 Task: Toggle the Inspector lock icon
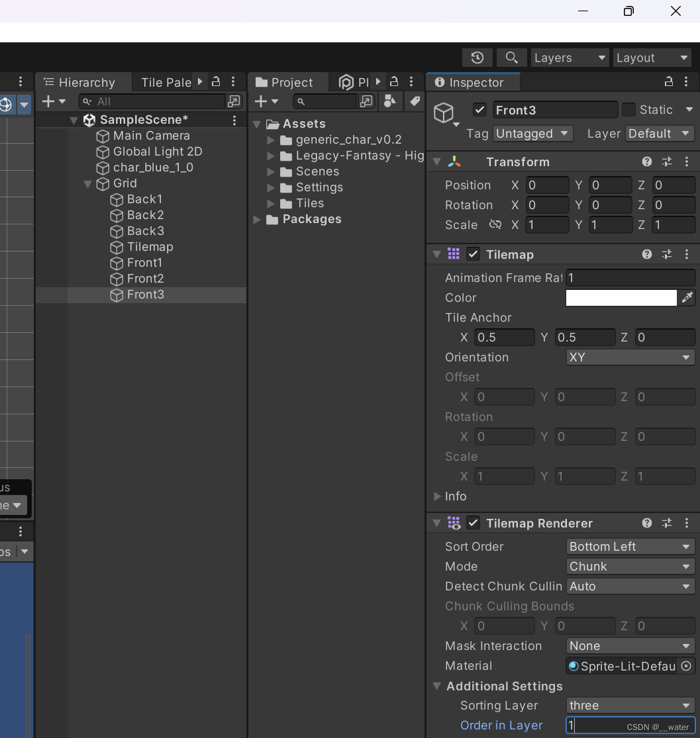pos(668,81)
